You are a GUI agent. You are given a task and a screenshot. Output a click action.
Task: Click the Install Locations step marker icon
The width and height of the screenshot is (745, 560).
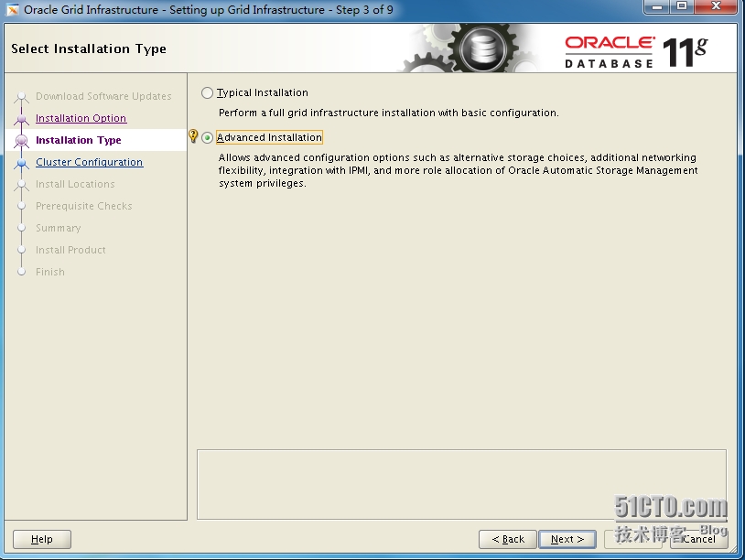click(21, 184)
